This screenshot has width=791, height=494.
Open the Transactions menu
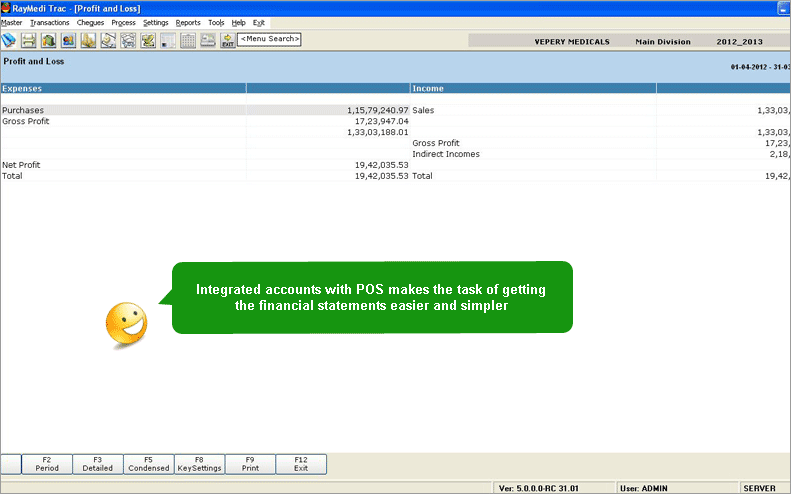pyautogui.click(x=50, y=23)
